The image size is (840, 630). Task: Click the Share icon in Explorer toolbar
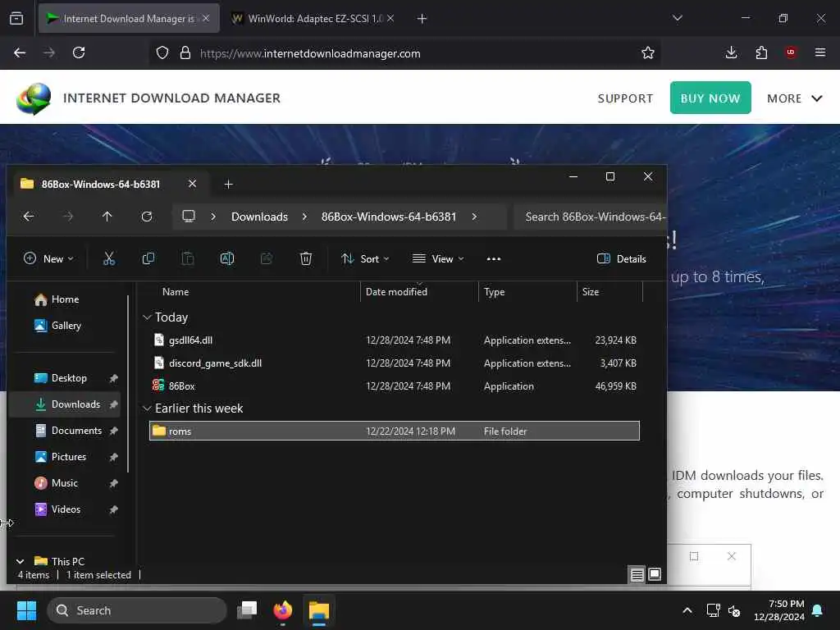click(x=267, y=258)
